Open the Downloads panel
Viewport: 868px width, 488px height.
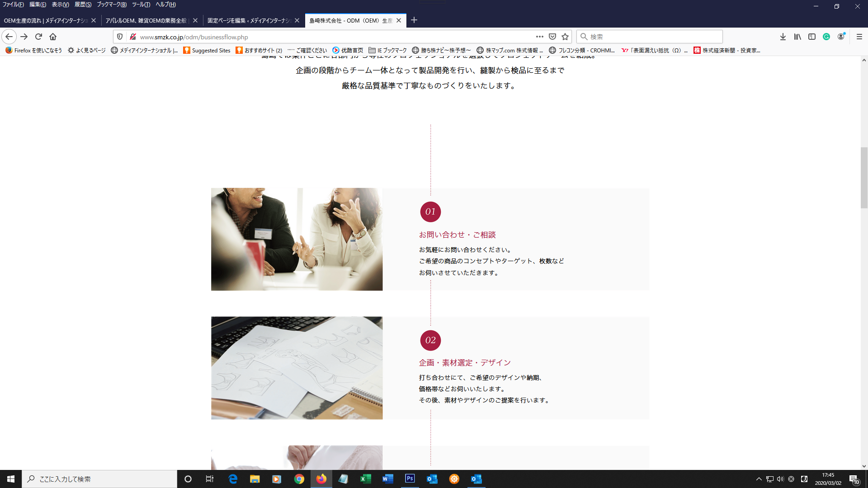[783, 37]
